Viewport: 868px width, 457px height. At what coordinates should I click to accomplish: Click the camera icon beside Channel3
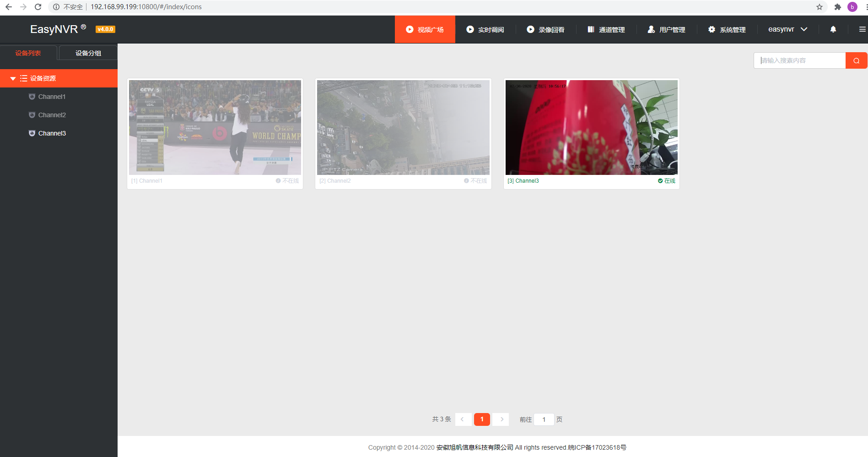[32, 133]
